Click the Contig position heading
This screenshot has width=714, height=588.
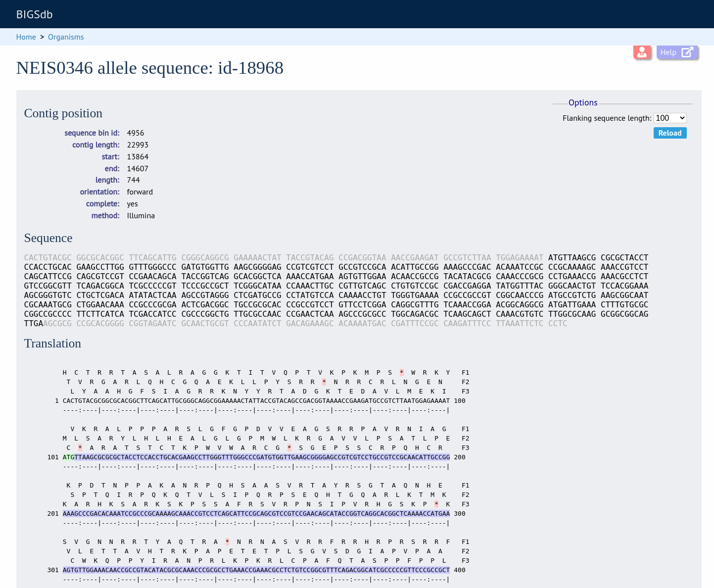point(63,113)
